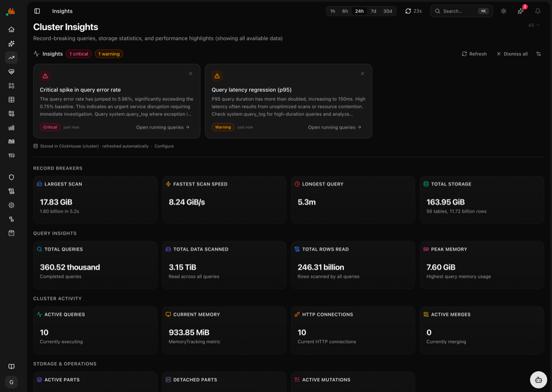Select the 7d time range
This screenshot has height=392, width=552.
(373, 11)
